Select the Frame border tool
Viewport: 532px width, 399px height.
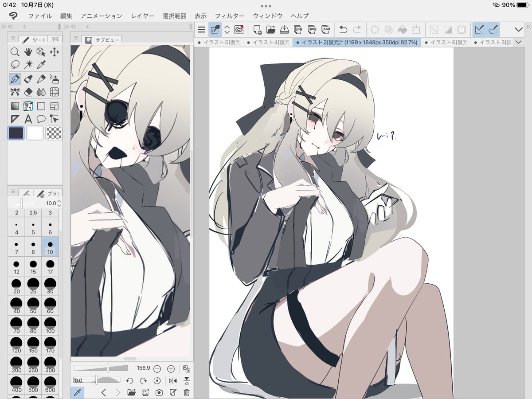point(55,106)
